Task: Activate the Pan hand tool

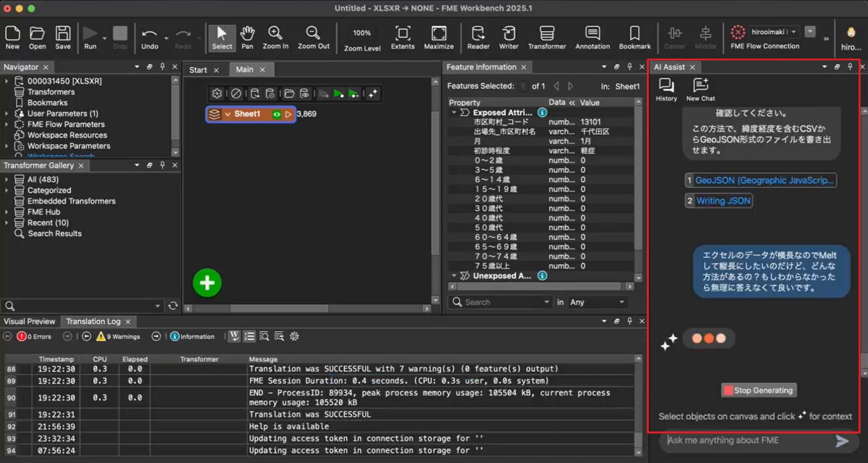Action: tap(247, 38)
